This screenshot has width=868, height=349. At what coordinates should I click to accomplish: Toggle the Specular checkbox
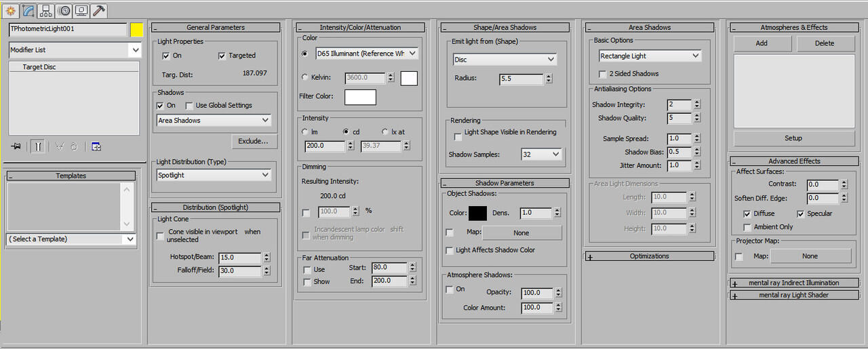point(800,213)
